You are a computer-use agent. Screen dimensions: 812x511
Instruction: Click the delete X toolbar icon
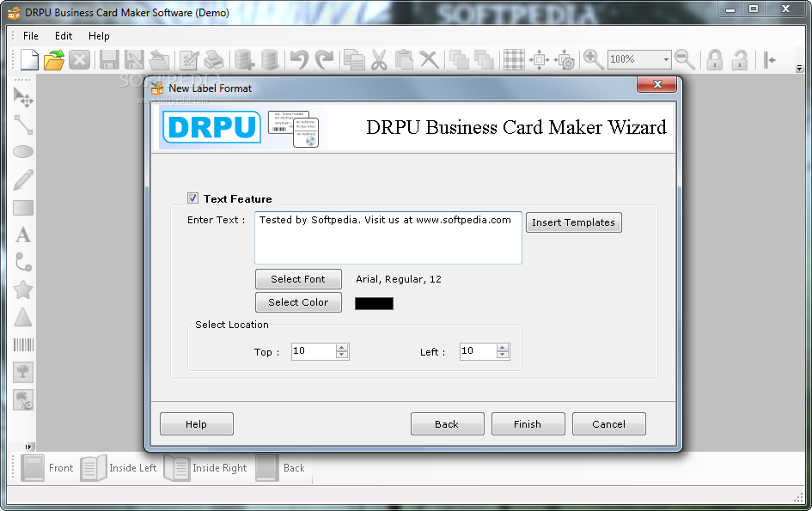[x=430, y=59]
